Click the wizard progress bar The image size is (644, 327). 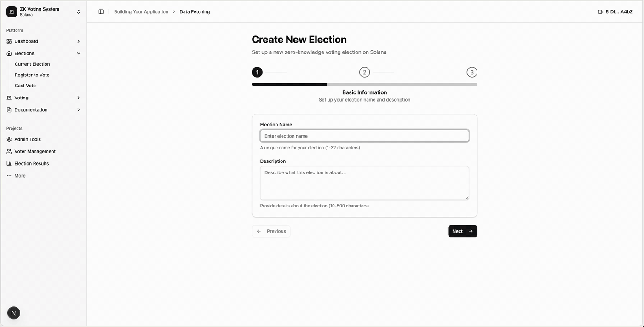[364, 84]
